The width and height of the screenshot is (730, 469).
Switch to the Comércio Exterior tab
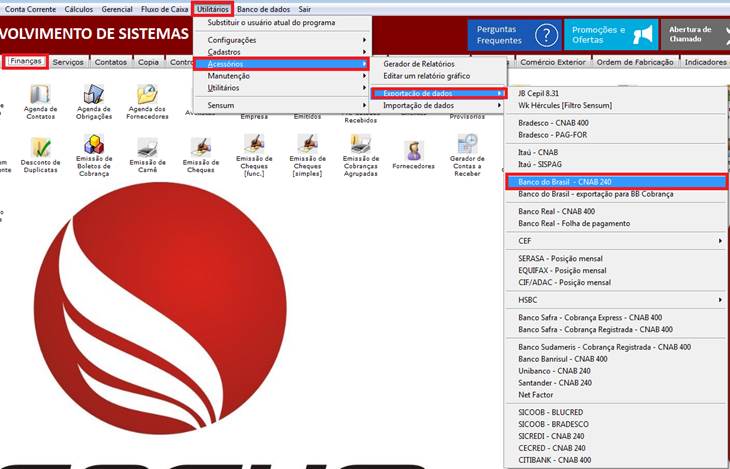553,62
